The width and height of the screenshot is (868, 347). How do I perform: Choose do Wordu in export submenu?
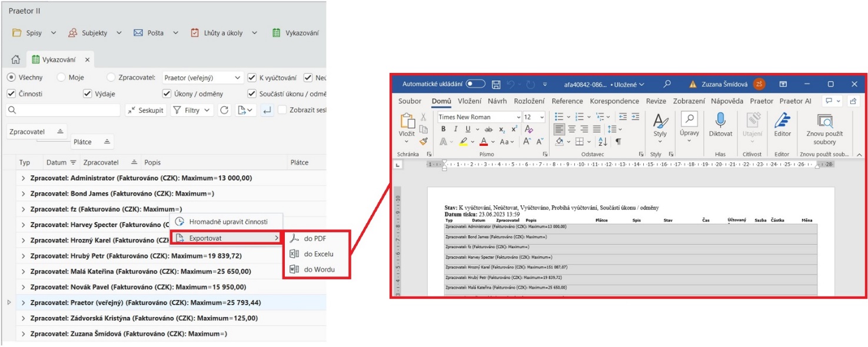(319, 269)
